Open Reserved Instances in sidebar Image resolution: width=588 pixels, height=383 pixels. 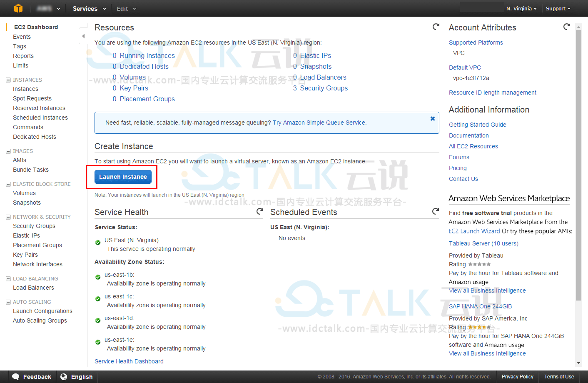pos(39,108)
